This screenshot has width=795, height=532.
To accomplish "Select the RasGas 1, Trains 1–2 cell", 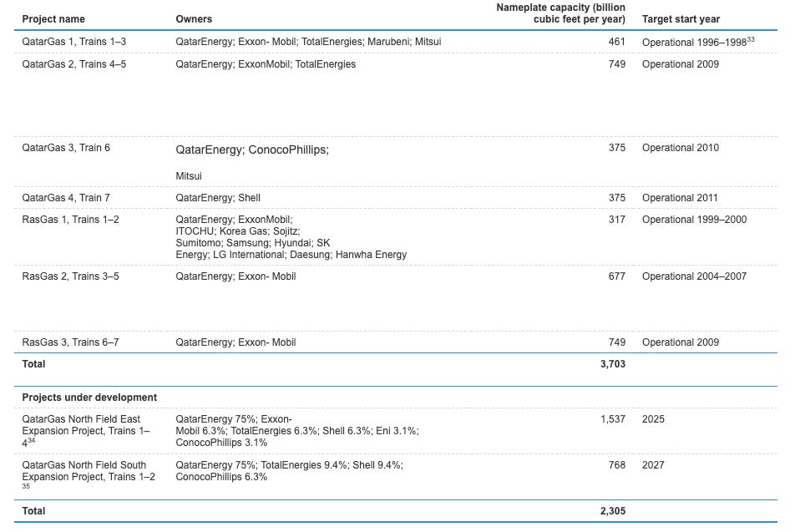I will [70, 220].
